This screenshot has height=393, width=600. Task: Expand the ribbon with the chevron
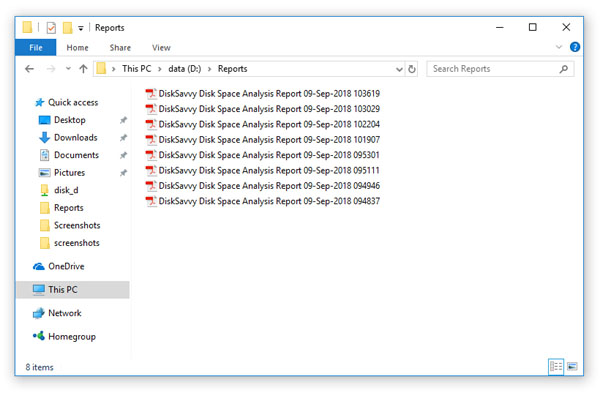click(559, 47)
